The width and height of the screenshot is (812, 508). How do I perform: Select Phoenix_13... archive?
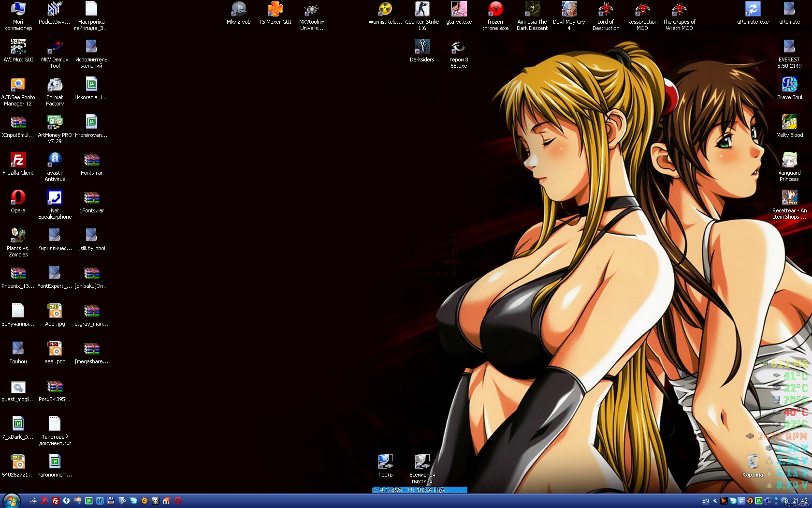coord(18,277)
